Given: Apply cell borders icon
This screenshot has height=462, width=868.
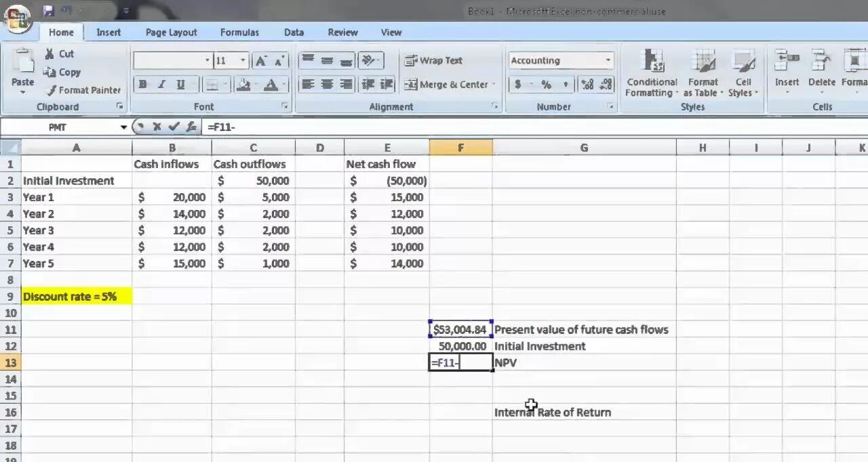Looking at the screenshot, I should (x=212, y=85).
